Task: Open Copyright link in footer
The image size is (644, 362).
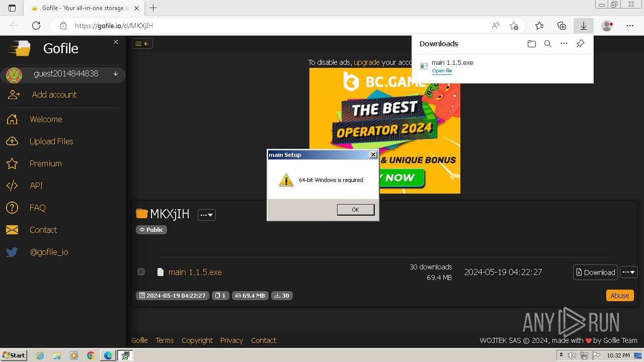Action: [x=197, y=340]
